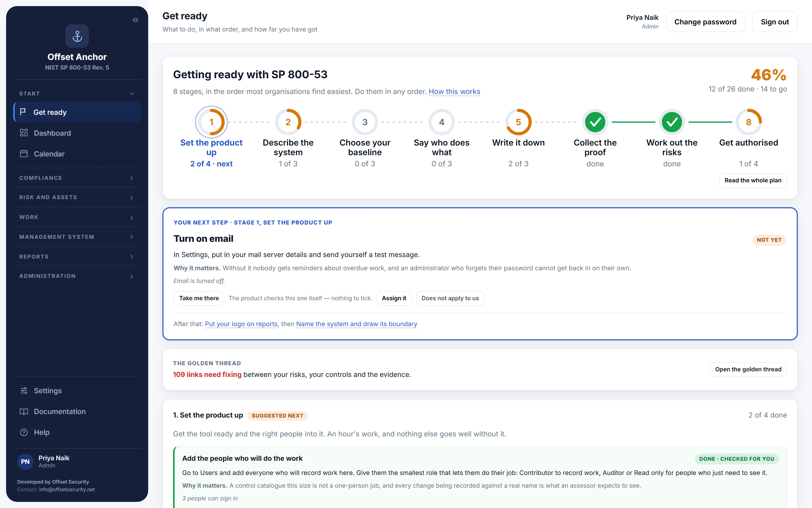Screen dimensions: 812x508
Task: Click green checkmark for Collect the proof
Action: coord(595,122)
